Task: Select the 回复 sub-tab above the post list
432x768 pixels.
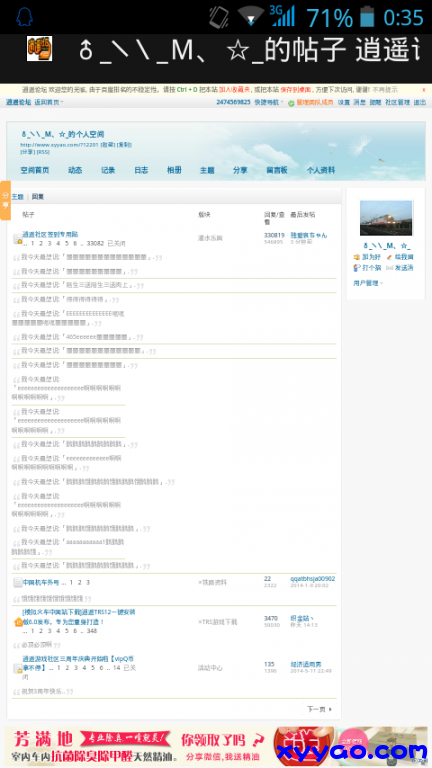Action: 38,197
